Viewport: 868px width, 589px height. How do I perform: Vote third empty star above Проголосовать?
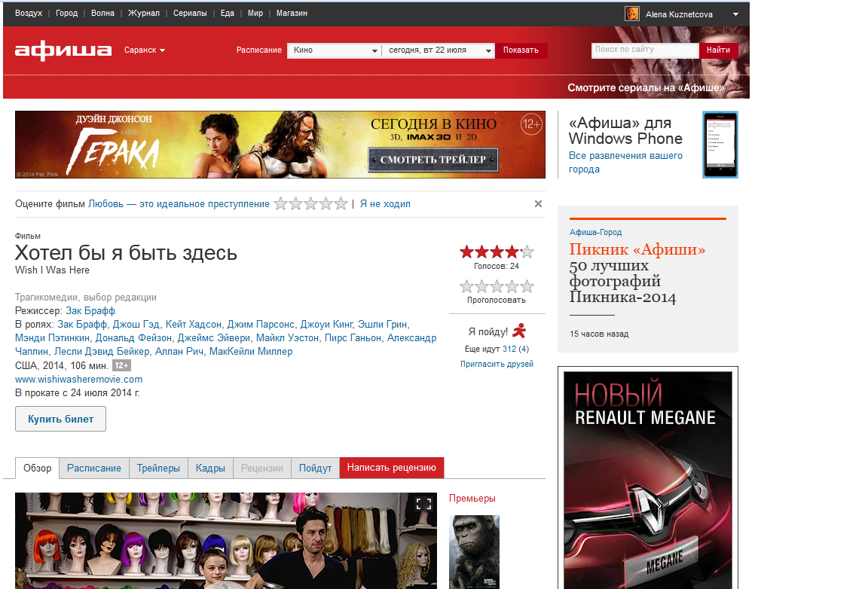497,287
